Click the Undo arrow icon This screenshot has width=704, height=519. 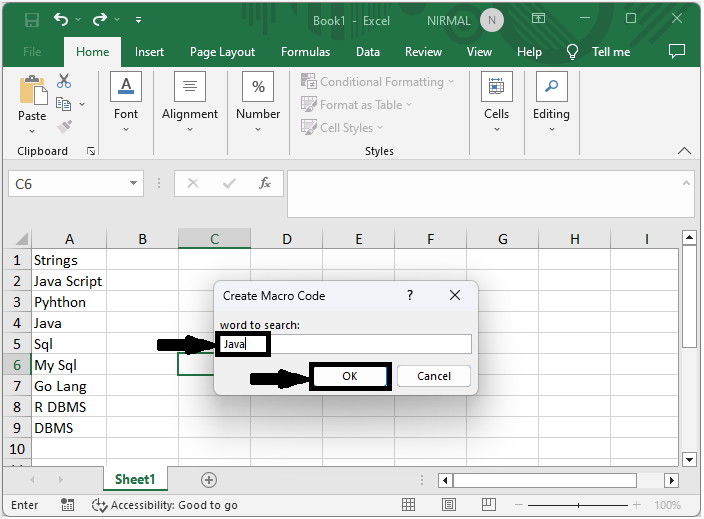click(62, 20)
